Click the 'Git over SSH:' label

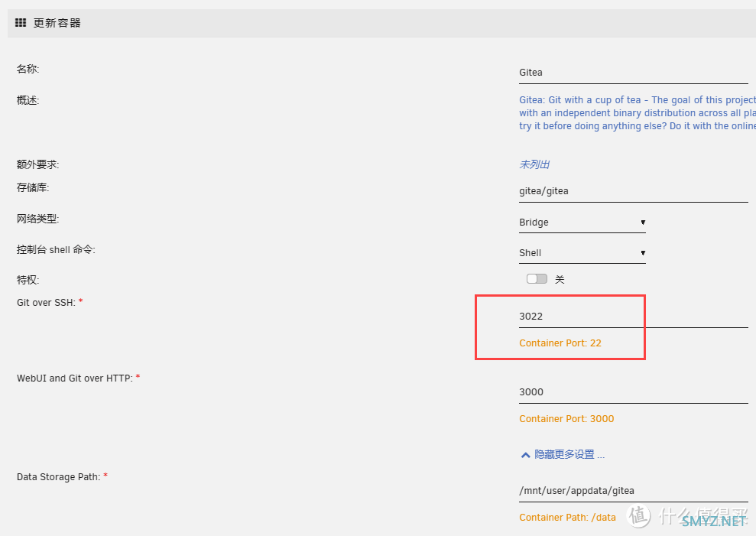pyautogui.click(x=47, y=303)
